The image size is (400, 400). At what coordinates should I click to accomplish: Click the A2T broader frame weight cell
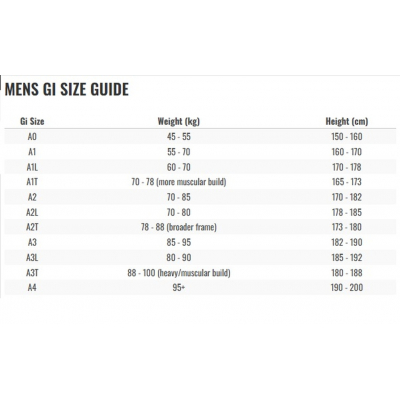[179, 227]
